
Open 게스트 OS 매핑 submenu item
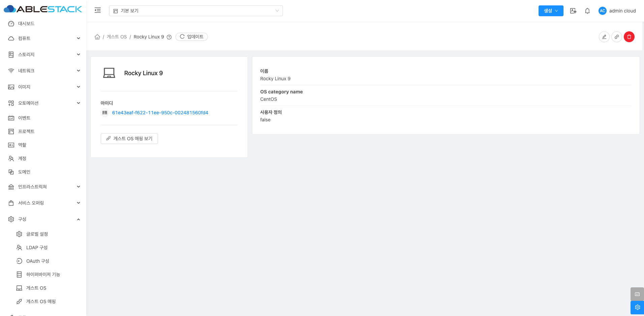click(x=43, y=301)
